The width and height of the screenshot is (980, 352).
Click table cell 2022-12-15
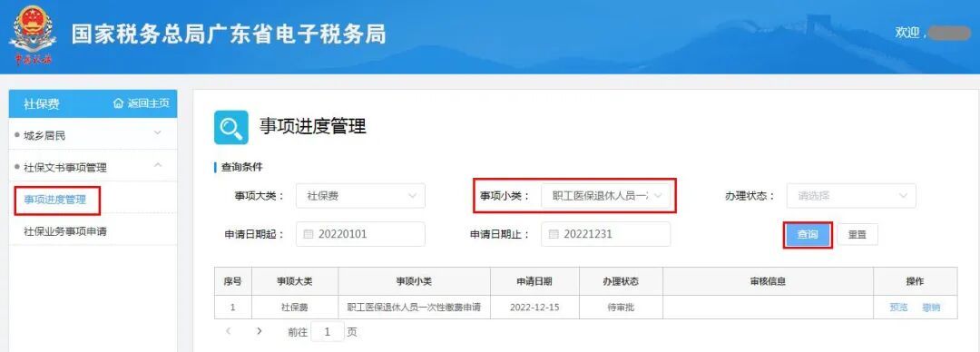pos(534,307)
